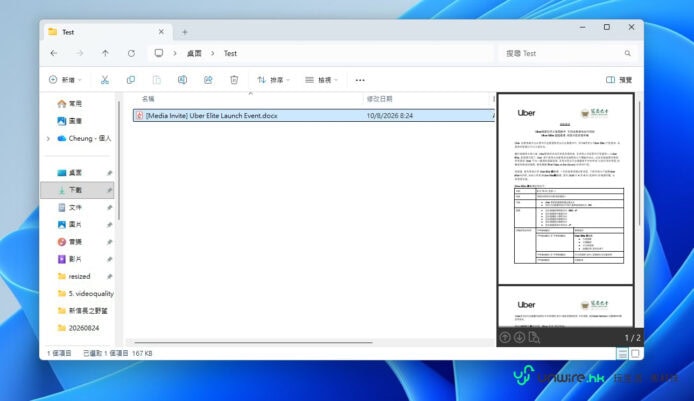Go to next page in preview pane
The height and width of the screenshot is (401, 694).
pos(519,338)
